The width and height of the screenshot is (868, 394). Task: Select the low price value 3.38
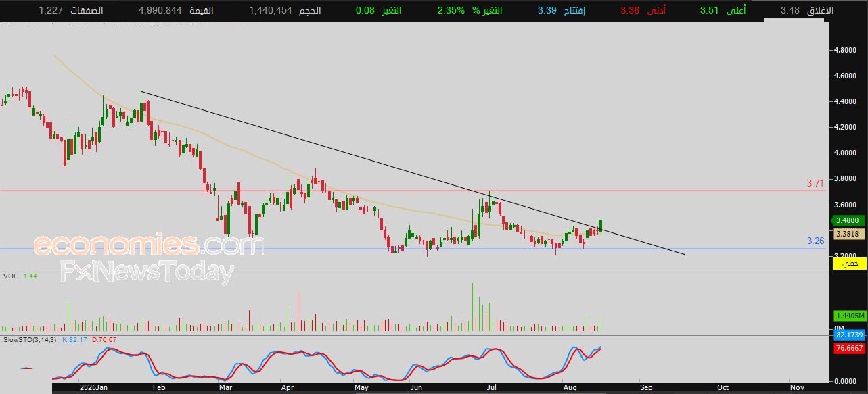coord(631,10)
